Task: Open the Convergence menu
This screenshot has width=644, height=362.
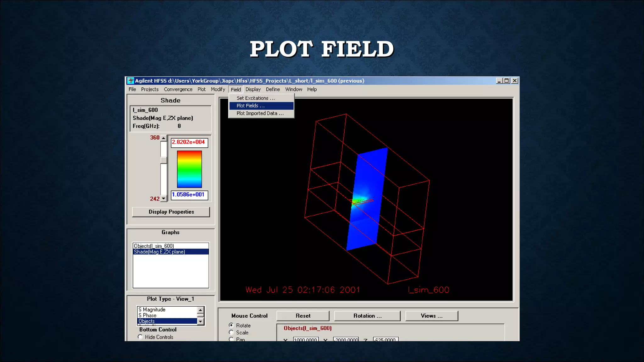Action: pos(178,89)
